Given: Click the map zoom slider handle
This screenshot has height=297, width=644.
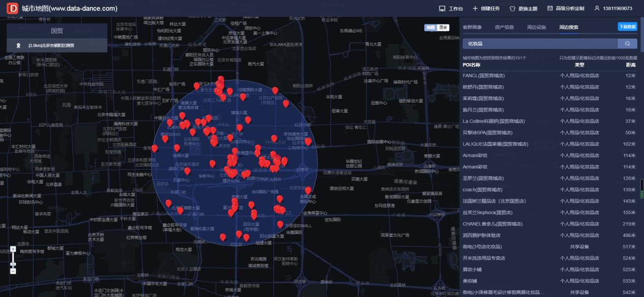Looking at the screenshot, I should coord(13,264).
